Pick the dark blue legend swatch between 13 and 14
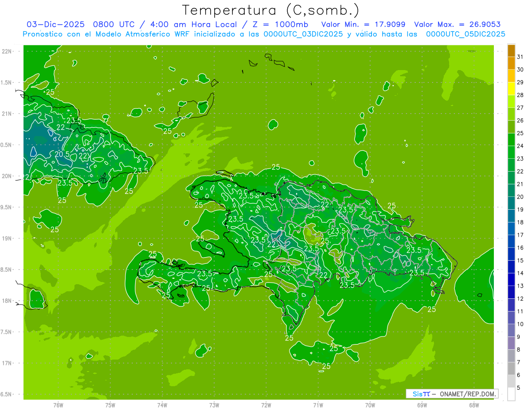Screen dimensions: 532x411 click(x=511, y=280)
